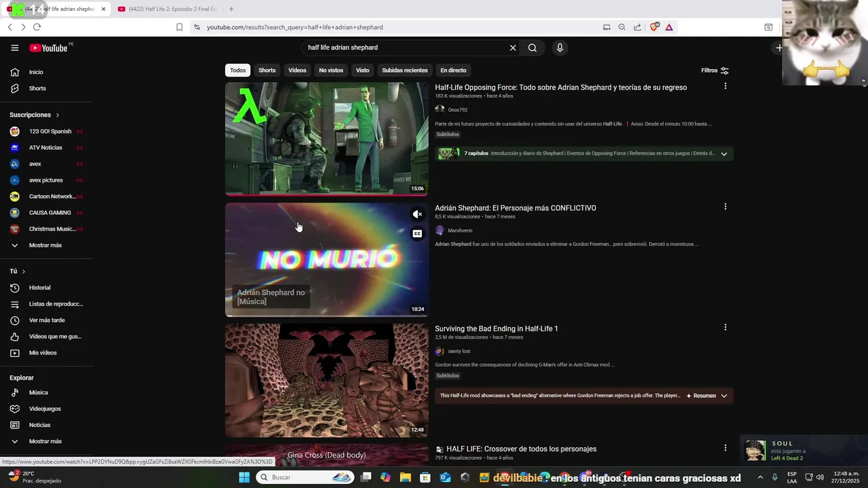This screenshot has height=488, width=868.
Task: Play the Bad Ending video thumbnail
Action: [327, 380]
